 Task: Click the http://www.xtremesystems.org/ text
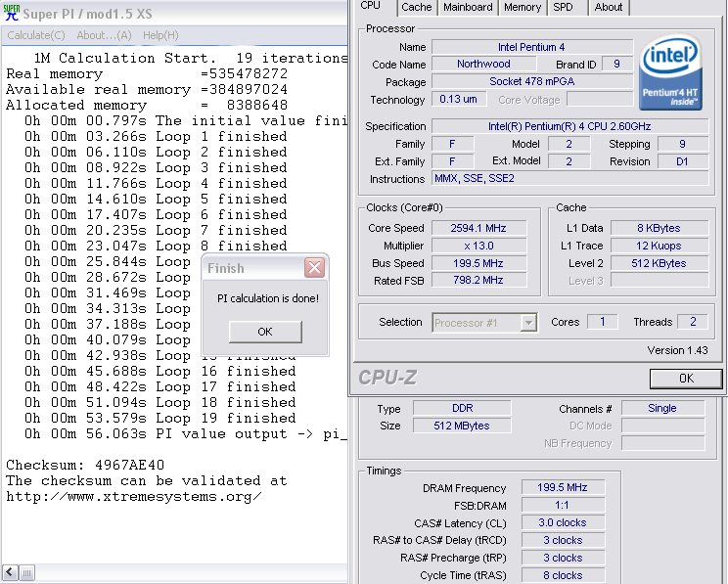pyautogui.click(x=134, y=497)
